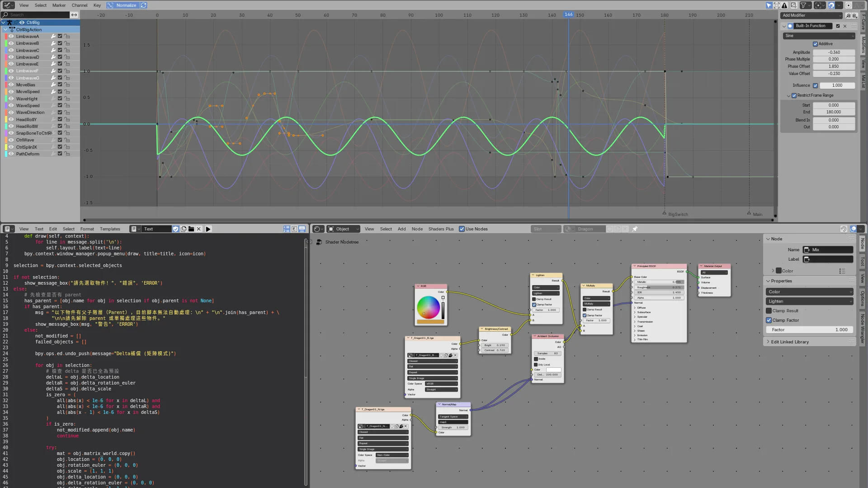868x488 pixels.
Task: Open the Sine function type dropdown
Action: [x=819, y=36]
